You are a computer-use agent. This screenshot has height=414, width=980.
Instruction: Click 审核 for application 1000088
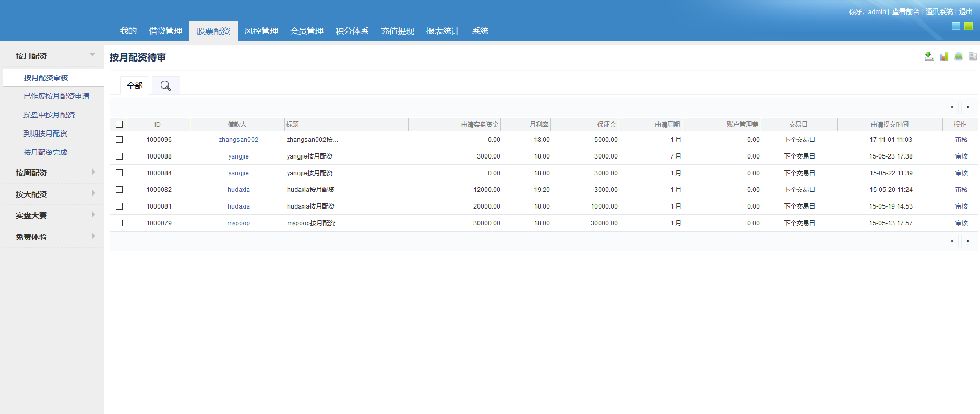(961, 156)
